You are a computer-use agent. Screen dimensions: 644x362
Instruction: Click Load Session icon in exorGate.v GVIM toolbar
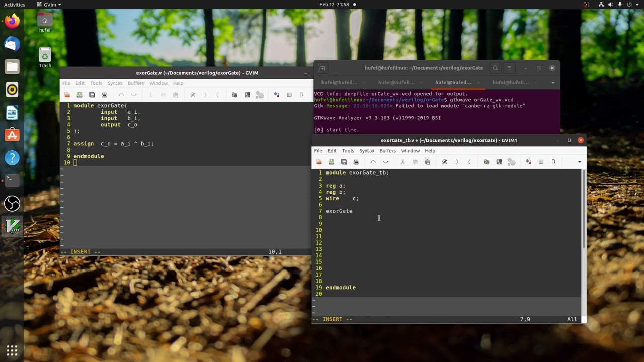point(234,95)
